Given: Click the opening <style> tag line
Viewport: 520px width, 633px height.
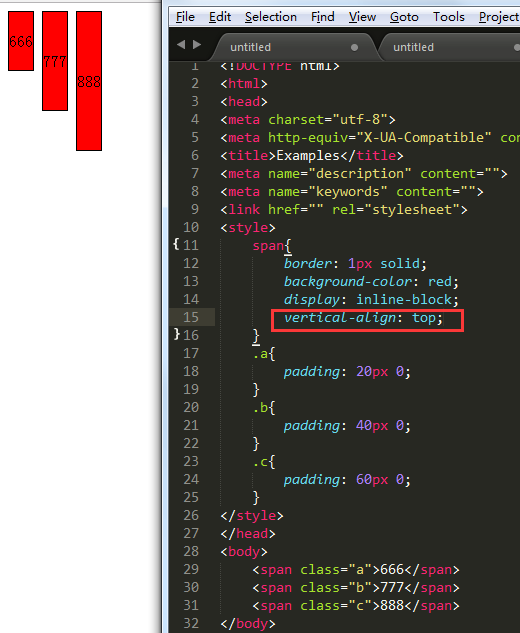Looking at the screenshot, I should click(248, 228).
